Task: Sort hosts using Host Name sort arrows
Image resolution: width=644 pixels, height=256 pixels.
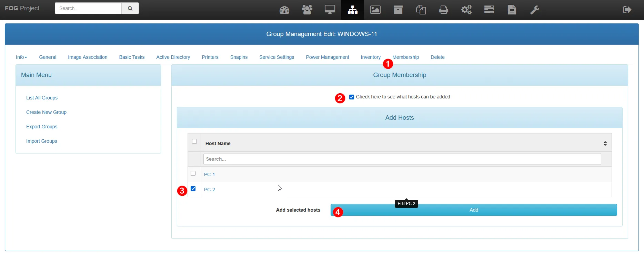Action: tap(605, 143)
